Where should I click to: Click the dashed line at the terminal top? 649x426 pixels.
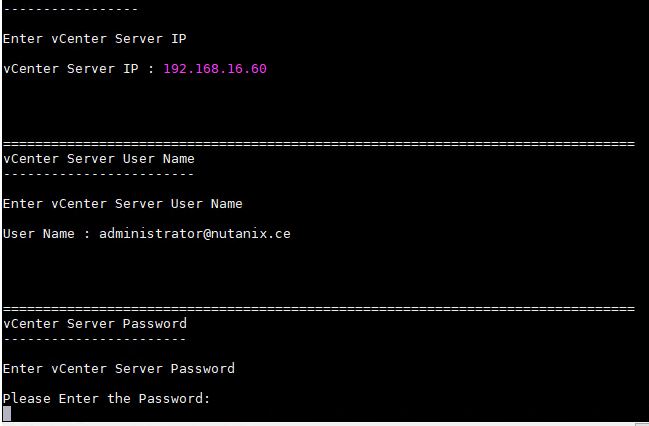tap(70, 9)
